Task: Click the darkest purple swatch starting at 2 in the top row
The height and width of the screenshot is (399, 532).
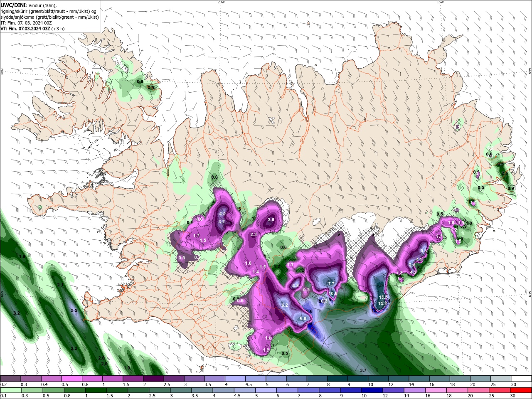Action: (153, 379)
